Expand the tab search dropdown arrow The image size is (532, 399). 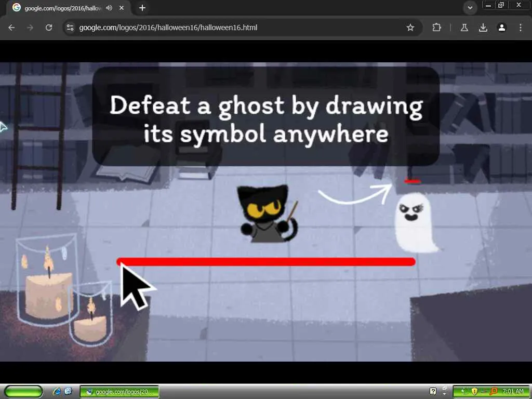pos(470,7)
